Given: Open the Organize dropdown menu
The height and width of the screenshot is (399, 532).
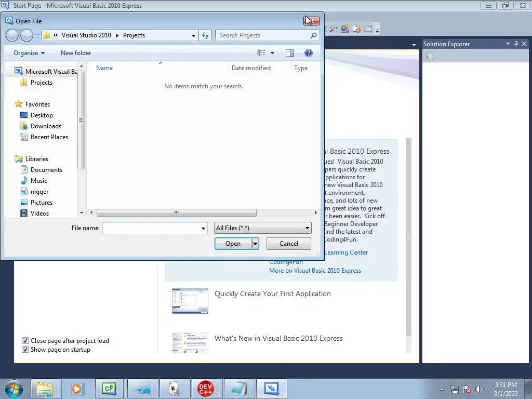Looking at the screenshot, I should coord(29,53).
